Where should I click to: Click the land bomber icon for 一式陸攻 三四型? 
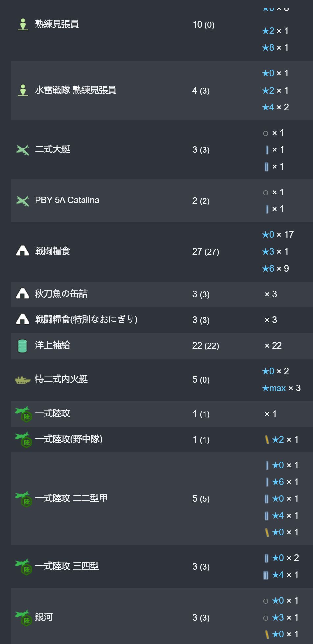tap(23, 567)
